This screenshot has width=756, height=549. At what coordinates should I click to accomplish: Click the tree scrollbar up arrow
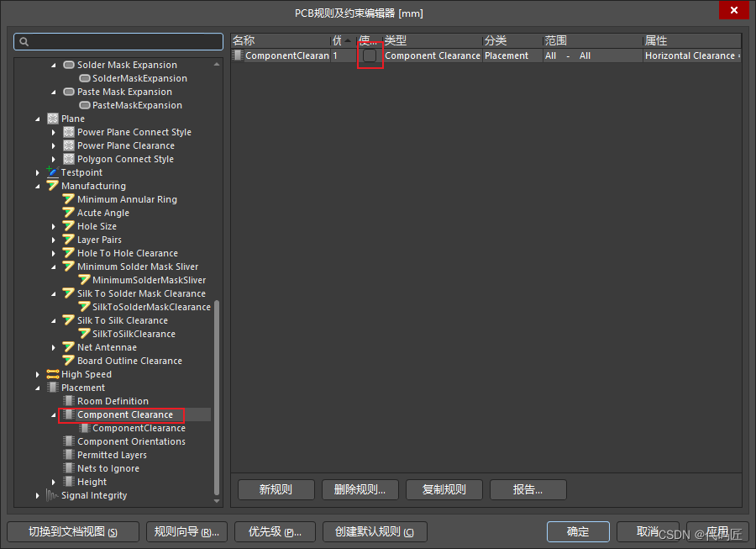(x=217, y=64)
